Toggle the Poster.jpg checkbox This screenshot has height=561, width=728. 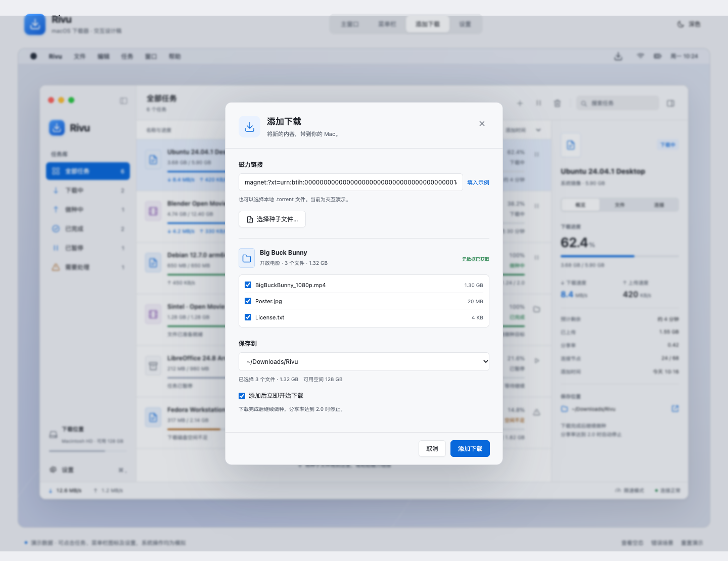[x=248, y=301]
